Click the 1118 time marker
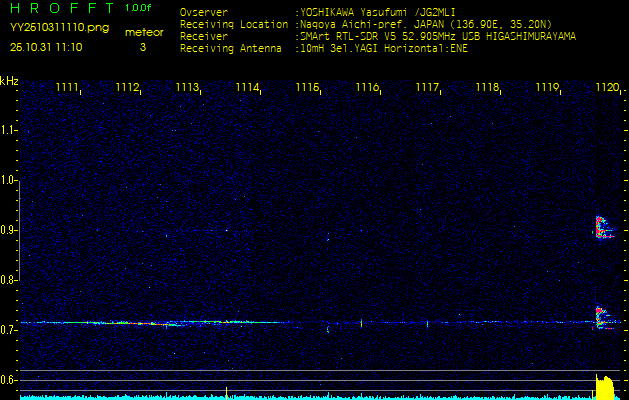This screenshot has height=400, width=629. click(487, 88)
